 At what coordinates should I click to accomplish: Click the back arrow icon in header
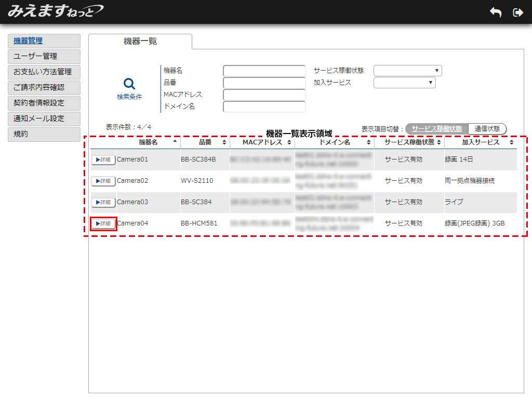point(496,12)
